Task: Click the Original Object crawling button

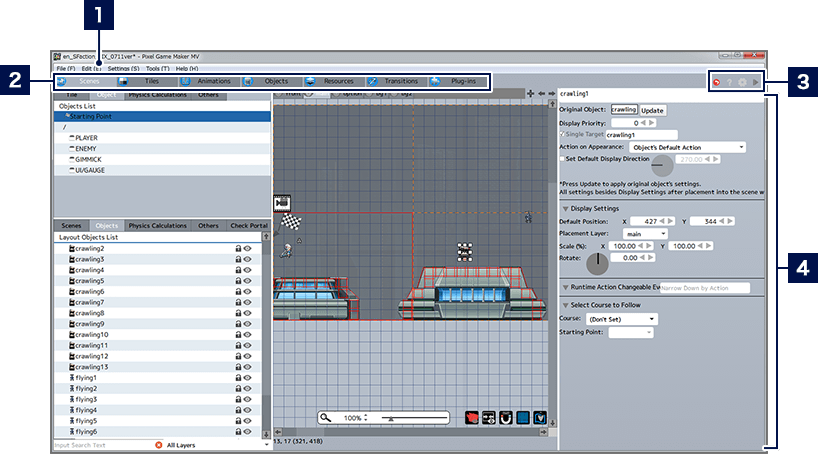Action: pyautogui.click(x=624, y=110)
